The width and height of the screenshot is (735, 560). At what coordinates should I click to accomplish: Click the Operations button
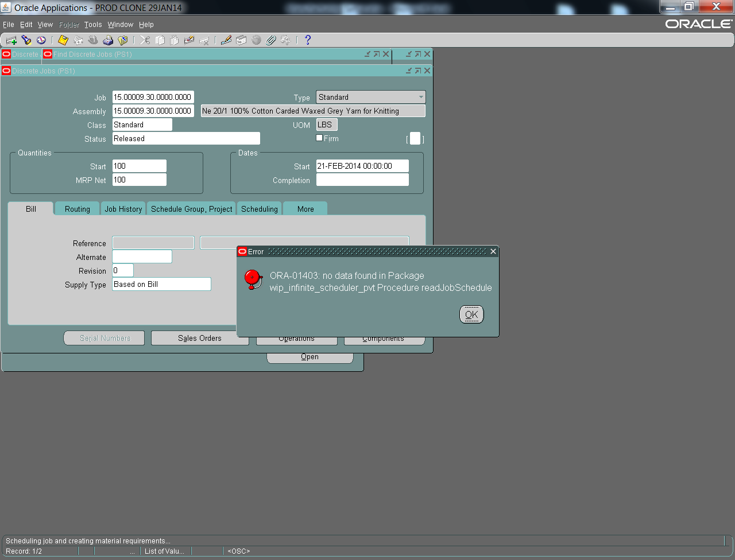[x=296, y=340]
